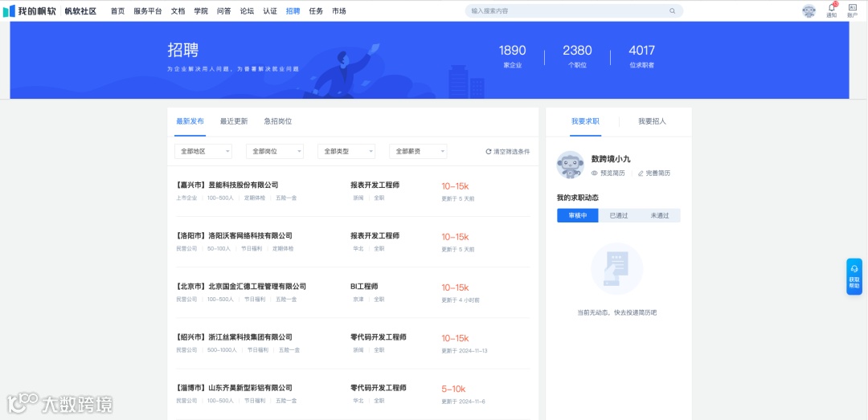Viewport: 868px width, 420px height.
Task: Select the 未通过 status filter
Action: pyautogui.click(x=659, y=216)
